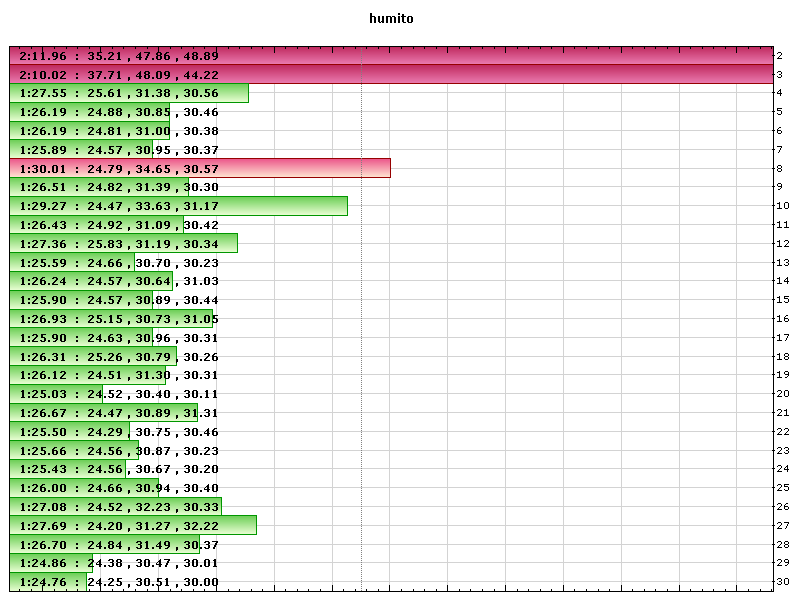Click the 1:25.89 lap entry

coord(100,150)
